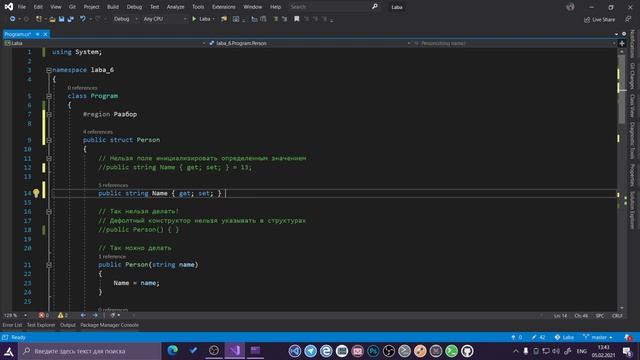Click the split editor icon at top right
This screenshot has height=360, width=640.
[x=622, y=43]
